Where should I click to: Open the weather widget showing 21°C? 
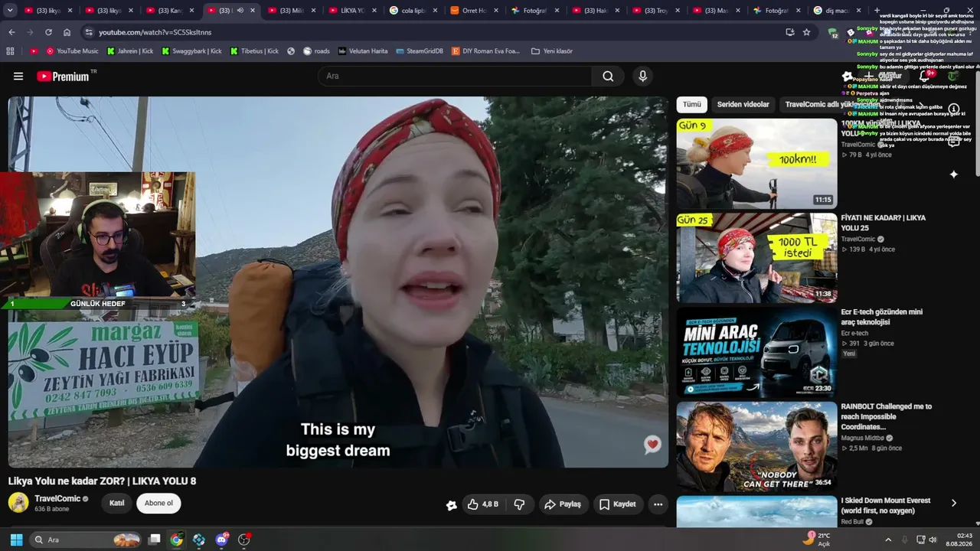point(816,540)
